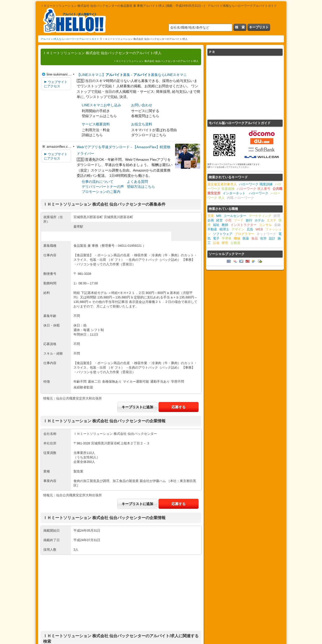This screenshot has height=644, width=322.
Task: Click the 検索 search button
Action: pyautogui.click(x=240, y=27)
